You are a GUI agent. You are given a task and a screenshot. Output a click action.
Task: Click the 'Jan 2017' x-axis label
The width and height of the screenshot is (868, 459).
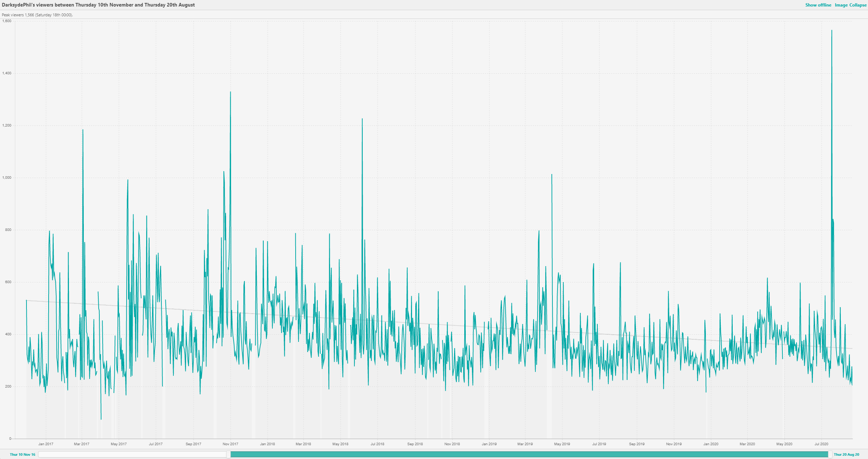(x=46, y=444)
